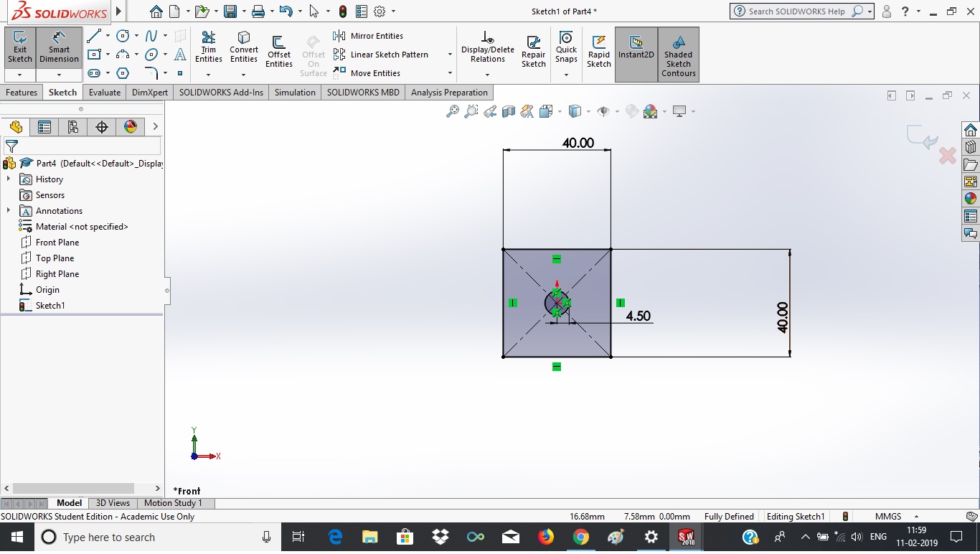Select the Arc sketch tool

tap(123, 55)
